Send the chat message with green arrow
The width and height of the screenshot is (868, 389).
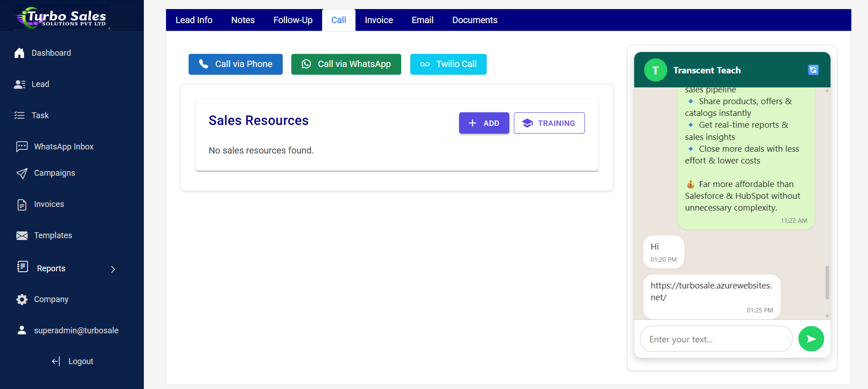[811, 339]
